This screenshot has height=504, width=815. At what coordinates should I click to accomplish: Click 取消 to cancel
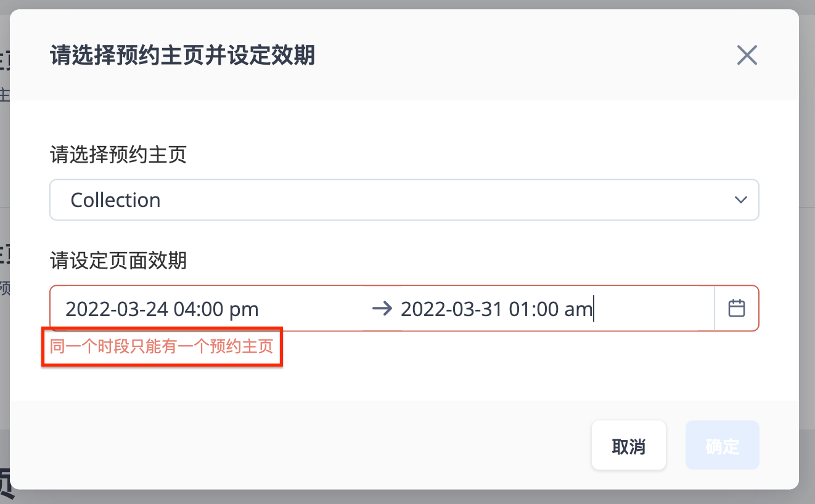[x=629, y=445]
